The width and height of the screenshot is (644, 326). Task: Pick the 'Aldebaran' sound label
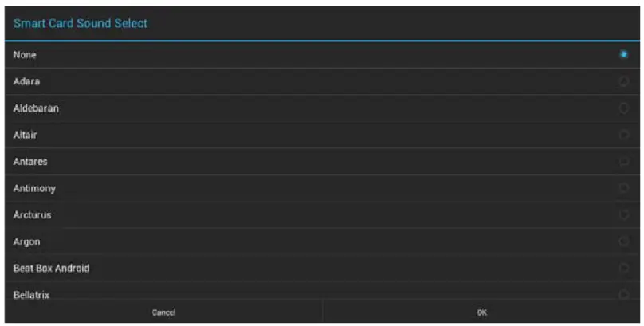click(x=36, y=108)
